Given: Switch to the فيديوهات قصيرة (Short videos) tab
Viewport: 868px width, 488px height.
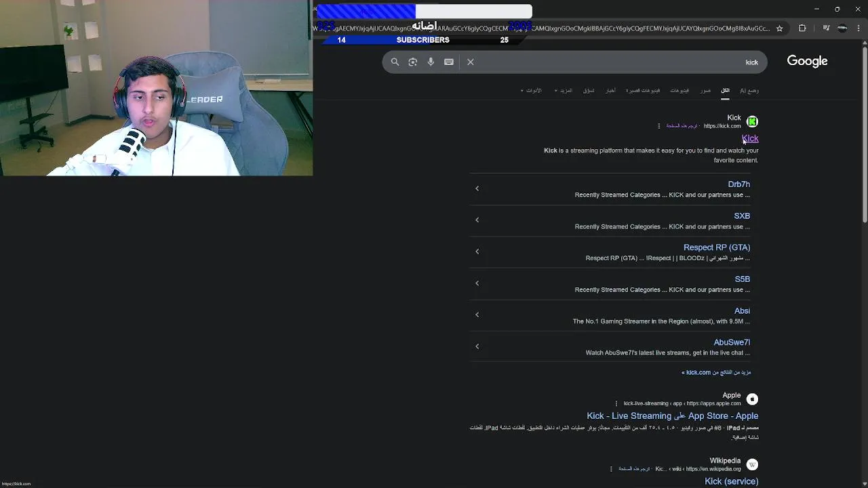Looking at the screenshot, I should [x=643, y=90].
